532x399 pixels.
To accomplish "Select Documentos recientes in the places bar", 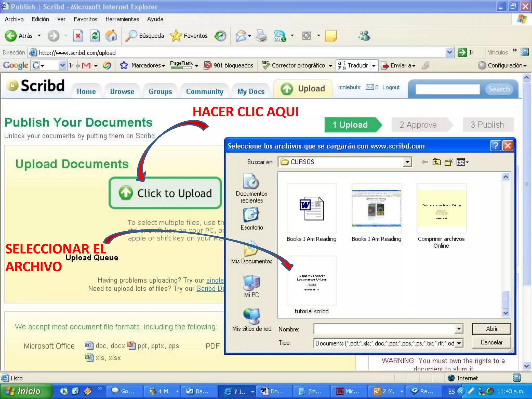I will (x=251, y=188).
